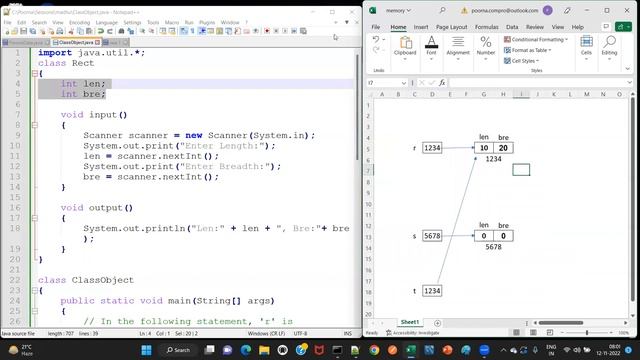Open File Explorer from taskbar
The height and width of the screenshot is (360, 640).
(x=264, y=350)
